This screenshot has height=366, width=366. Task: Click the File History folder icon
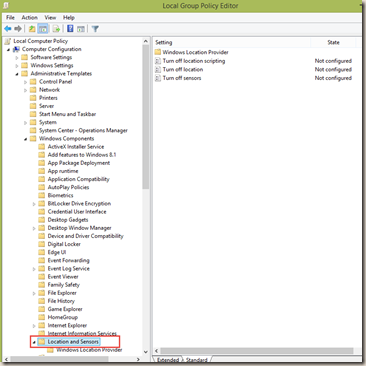42,301
